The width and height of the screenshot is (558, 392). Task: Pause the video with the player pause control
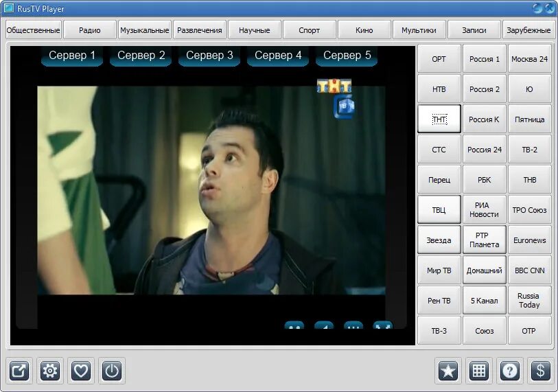(x=294, y=325)
